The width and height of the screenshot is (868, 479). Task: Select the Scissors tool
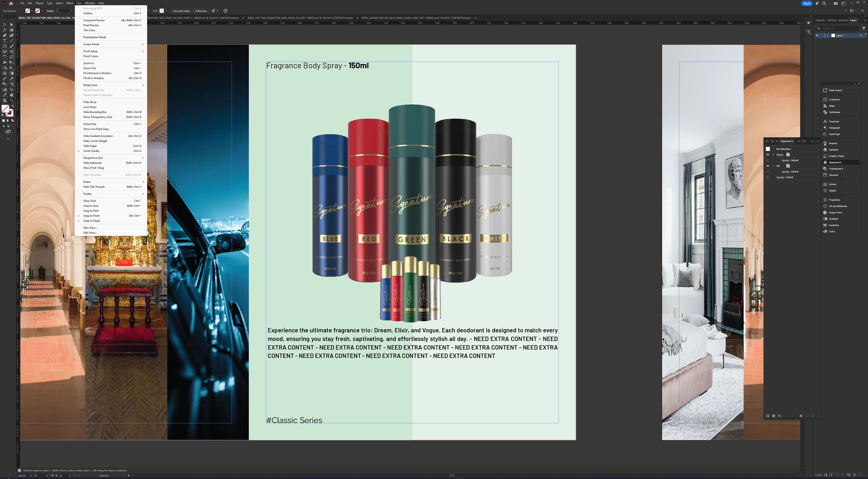click(x=12, y=52)
